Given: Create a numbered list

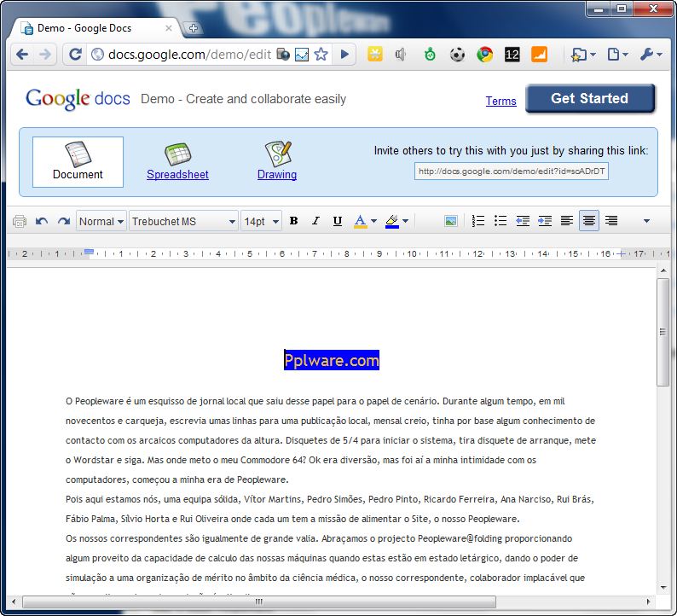Looking at the screenshot, I should 478,221.
